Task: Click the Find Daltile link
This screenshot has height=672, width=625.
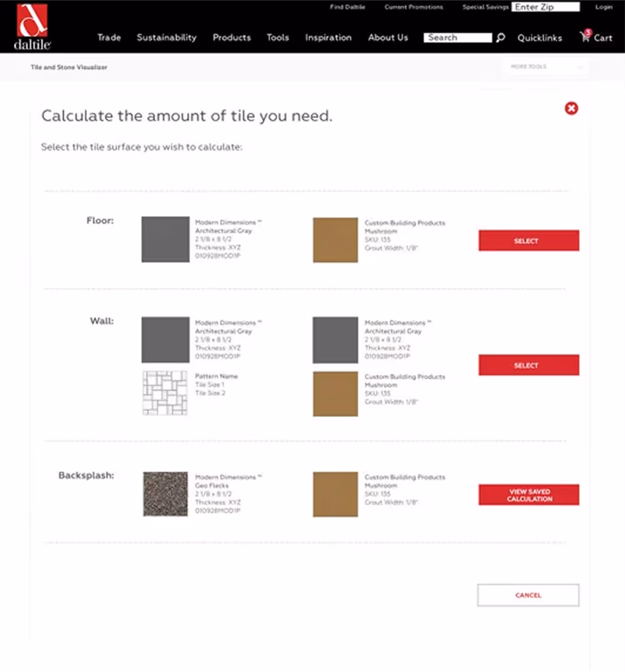Action: [347, 7]
